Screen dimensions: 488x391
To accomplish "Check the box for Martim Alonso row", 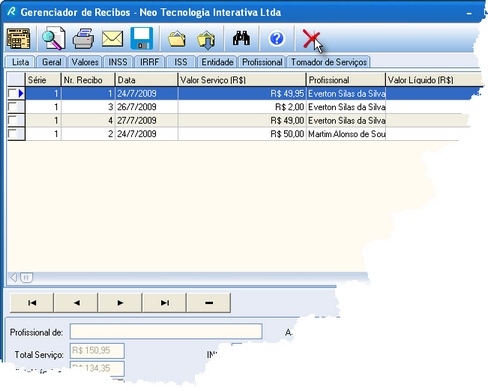I will (12, 134).
